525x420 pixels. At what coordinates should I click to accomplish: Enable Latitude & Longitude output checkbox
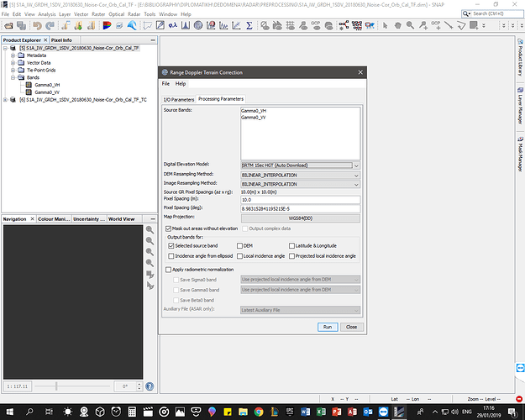[x=291, y=245]
